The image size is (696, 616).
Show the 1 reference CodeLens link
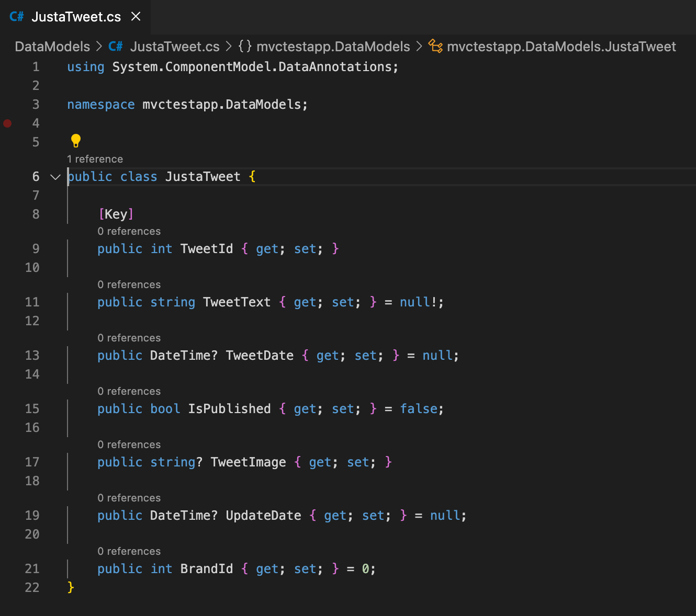[95, 159]
